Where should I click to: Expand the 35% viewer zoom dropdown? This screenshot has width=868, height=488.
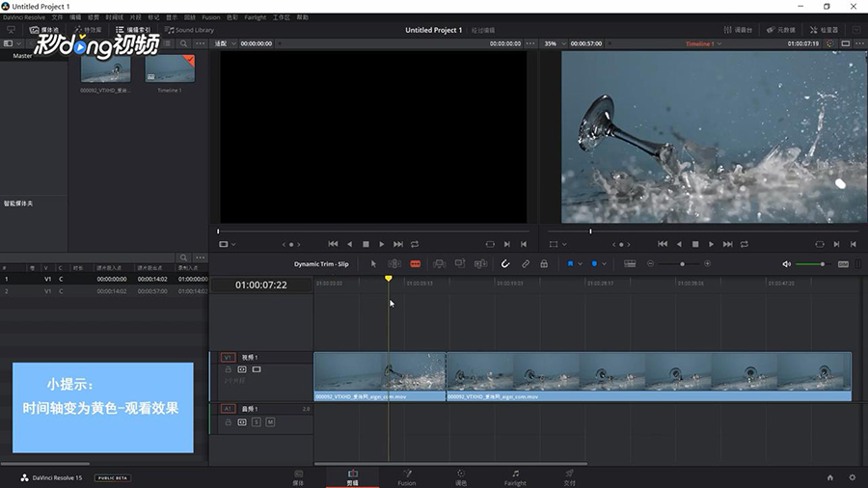tap(554, 43)
